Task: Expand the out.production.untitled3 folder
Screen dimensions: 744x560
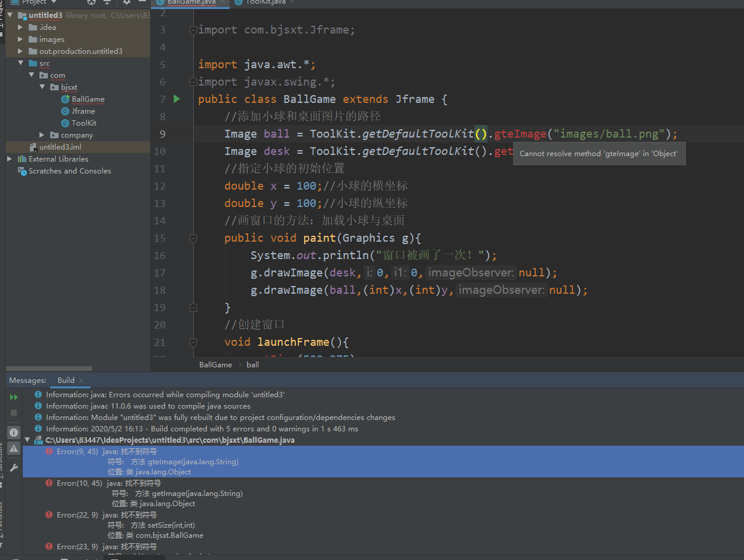Action: coord(21,51)
